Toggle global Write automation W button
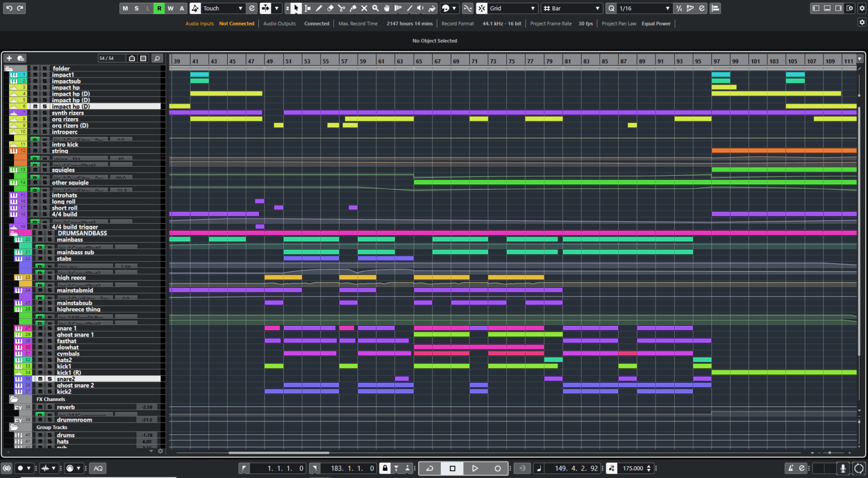Screen dimensions: 868x478 point(171,8)
